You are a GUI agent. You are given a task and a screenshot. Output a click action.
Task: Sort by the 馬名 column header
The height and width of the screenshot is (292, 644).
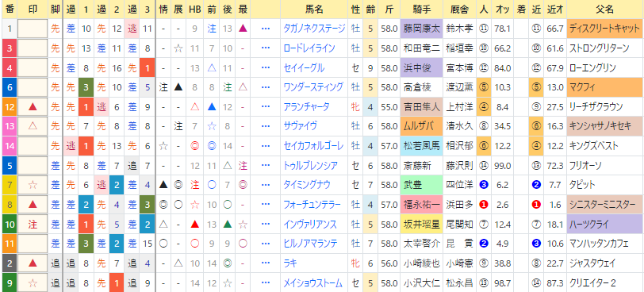(314, 9)
